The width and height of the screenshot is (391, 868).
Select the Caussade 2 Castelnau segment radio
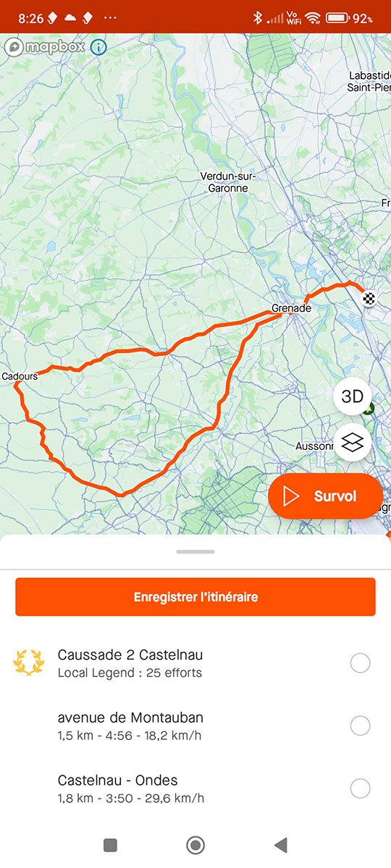(x=360, y=663)
